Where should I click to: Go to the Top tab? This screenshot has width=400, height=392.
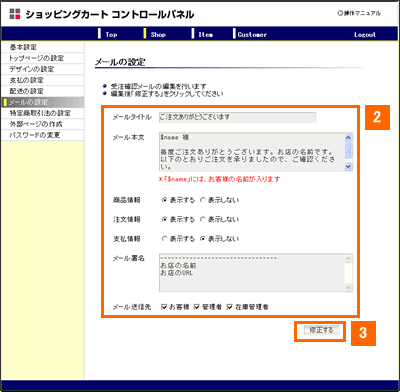(x=111, y=35)
